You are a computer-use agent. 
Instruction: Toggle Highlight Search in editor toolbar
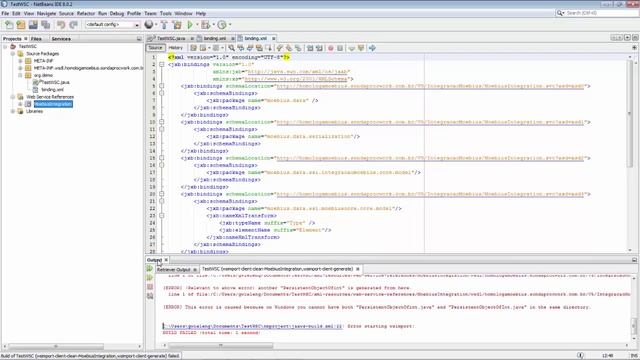click(x=259, y=48)
